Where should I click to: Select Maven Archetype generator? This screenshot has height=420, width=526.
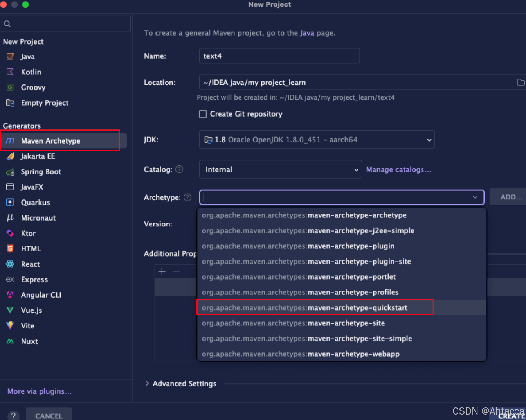(63, 141)
